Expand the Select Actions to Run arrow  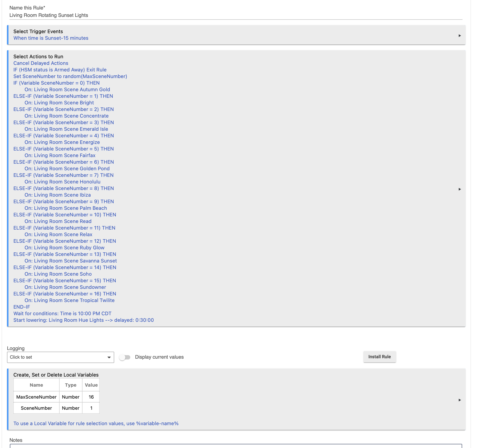click(459, 189)
